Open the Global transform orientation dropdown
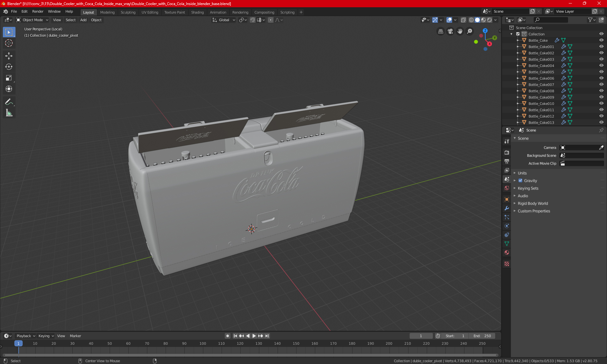This screenshot has height=364, width=607. [x=224, y=20]
